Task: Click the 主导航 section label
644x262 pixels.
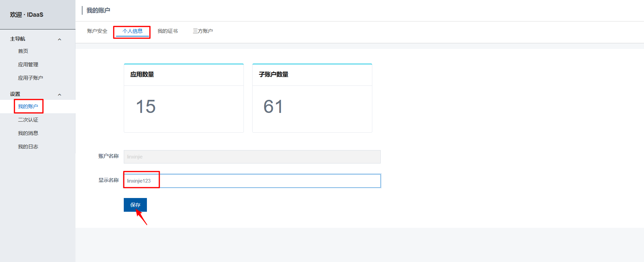Action: coord(17,39)
